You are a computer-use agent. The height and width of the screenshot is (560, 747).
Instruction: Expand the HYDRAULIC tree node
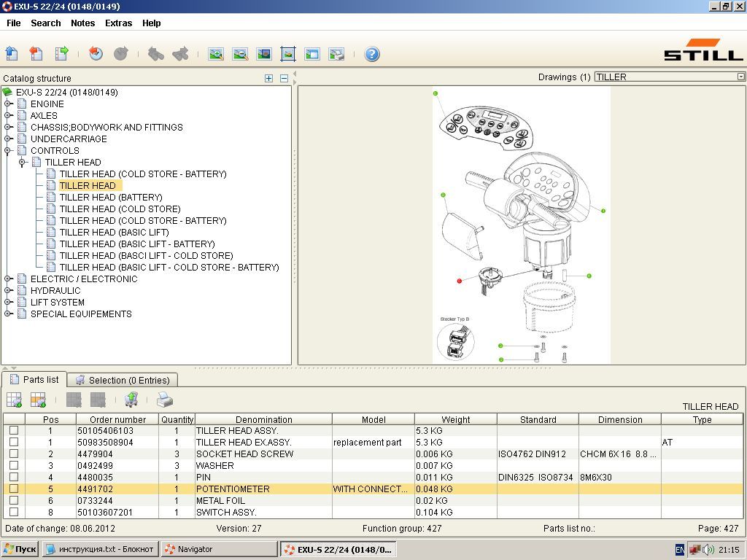[7, 290]
